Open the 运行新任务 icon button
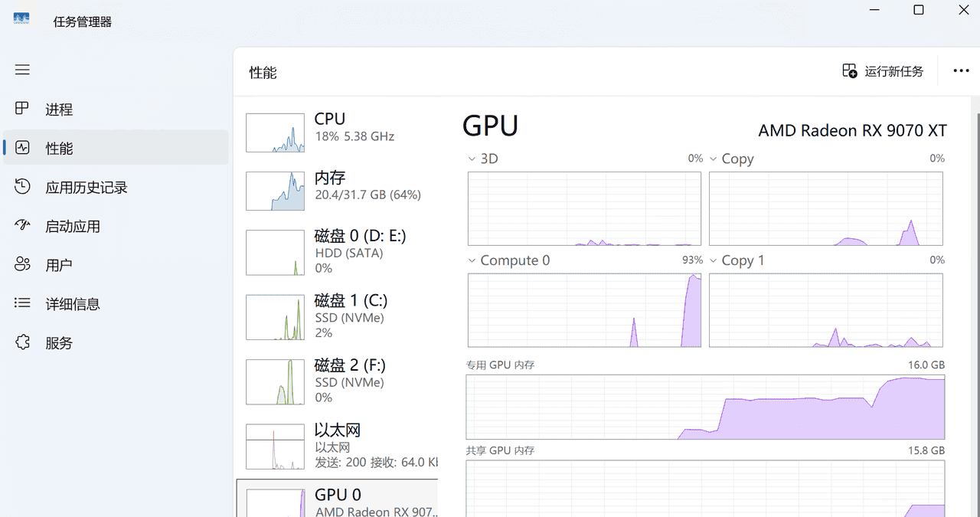The width and height of the screenshot is (980, 517). click(x=849, y=70)
